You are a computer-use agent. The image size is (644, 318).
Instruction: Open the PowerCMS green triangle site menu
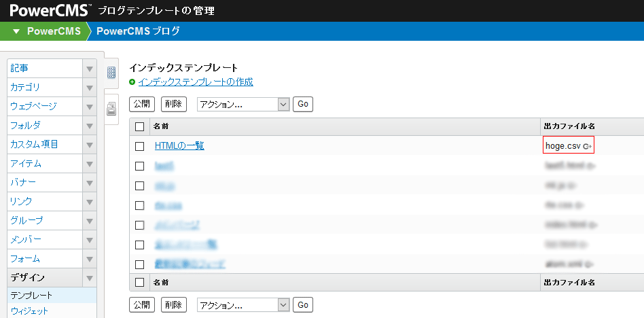click(x=16, y=31)
